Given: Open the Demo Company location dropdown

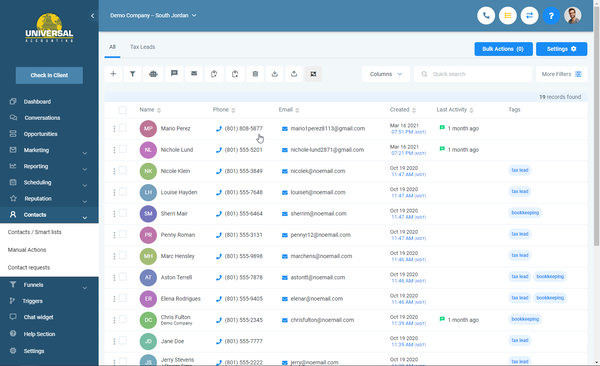Looking at the screenshot, I should point(153,16).
